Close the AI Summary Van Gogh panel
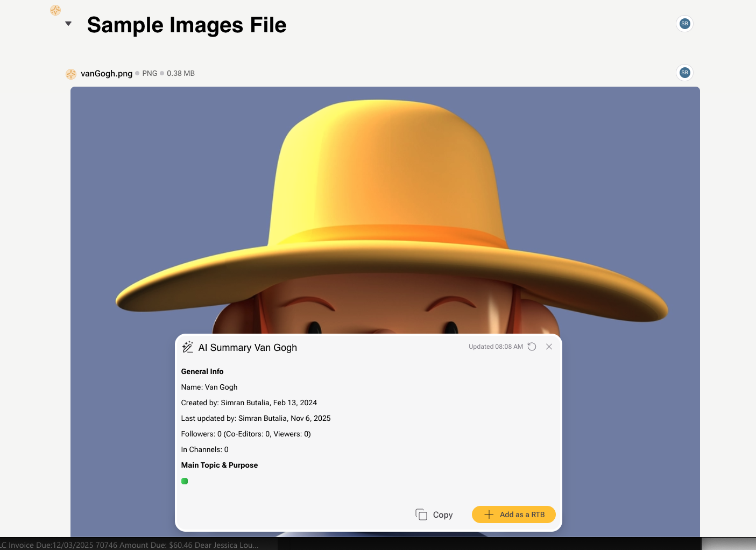The image size is (756, 550). pos(549,347)
